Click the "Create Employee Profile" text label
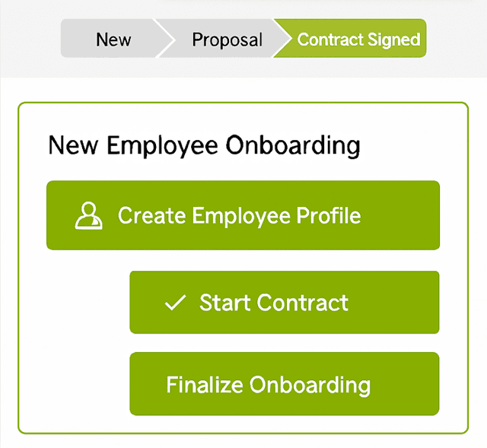Viewport: 487px width, 448px height. 239,216
